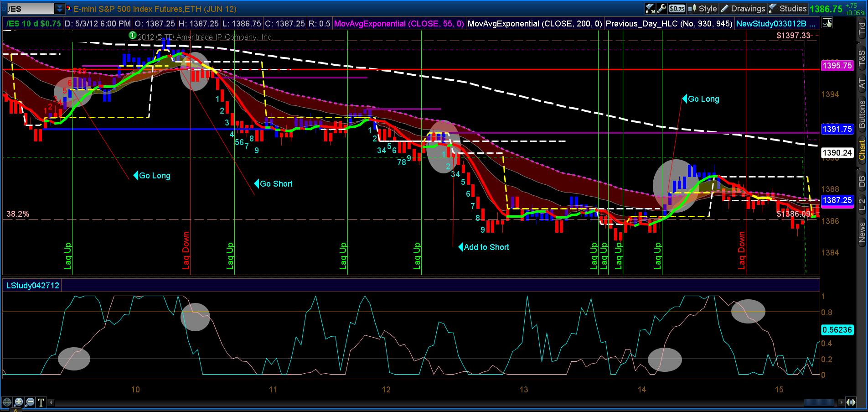868x412 pixels.
Task: Click the zoom in magnifier
Action: [x=18, y=402]
